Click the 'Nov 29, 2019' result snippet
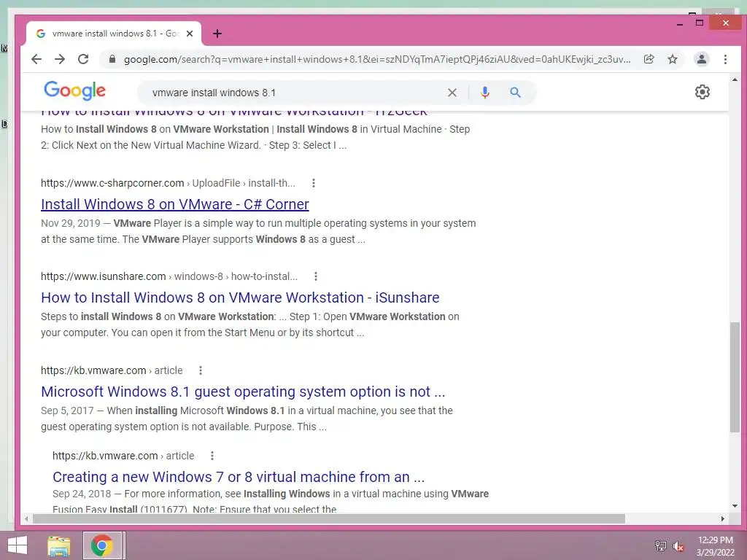 [258, 231]
